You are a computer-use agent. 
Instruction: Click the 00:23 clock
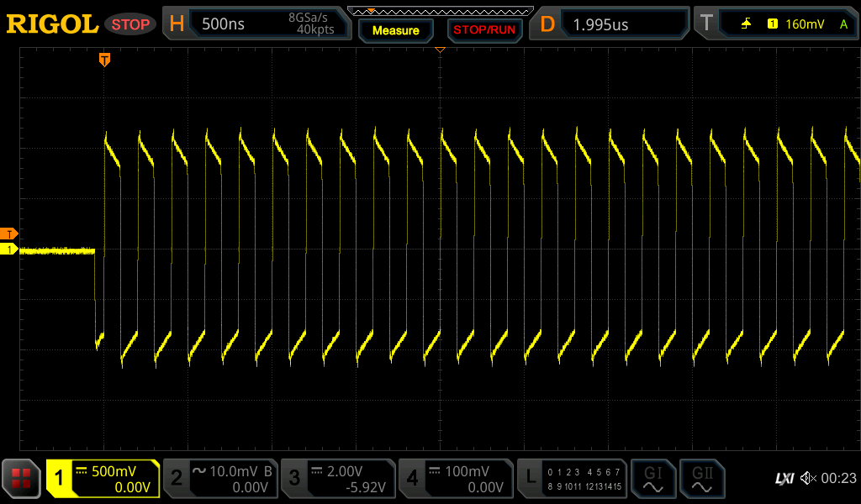(838, 478)
